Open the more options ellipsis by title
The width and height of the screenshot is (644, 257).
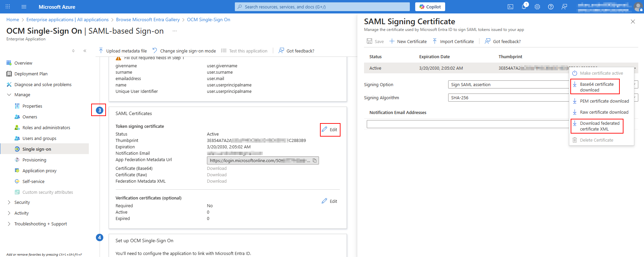tap(175, 31)
